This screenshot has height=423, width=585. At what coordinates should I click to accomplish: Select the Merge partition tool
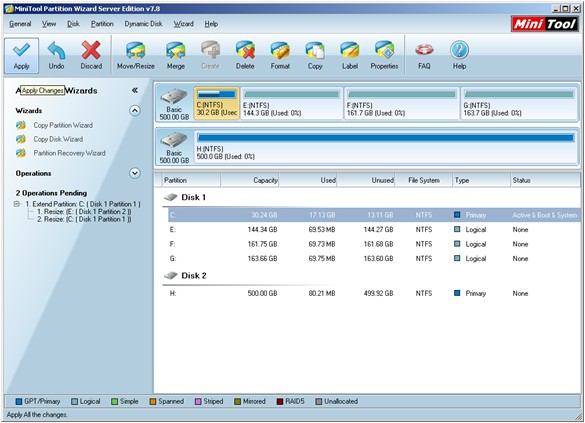pos(175,56)
